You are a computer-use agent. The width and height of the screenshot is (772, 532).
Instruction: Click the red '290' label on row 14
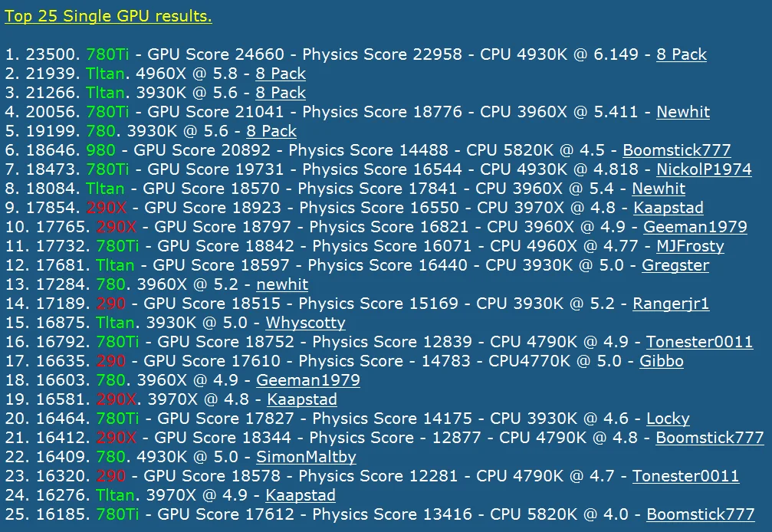coord(110,304)
